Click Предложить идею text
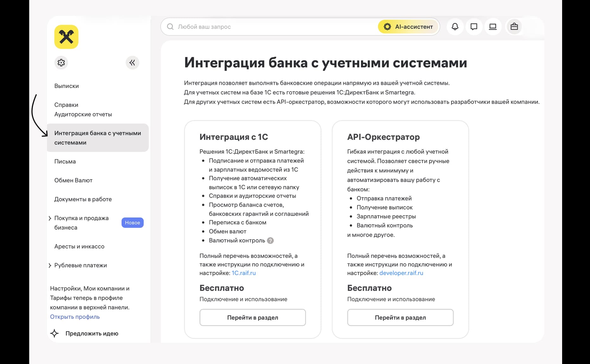This screenshot has height=364, width=590. [x=92, y=333]
